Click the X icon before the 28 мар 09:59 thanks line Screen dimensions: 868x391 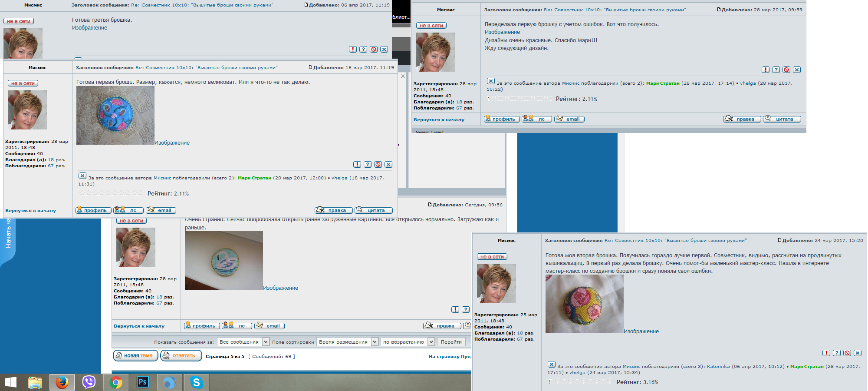pyautogui.click(x=491, y=81)
